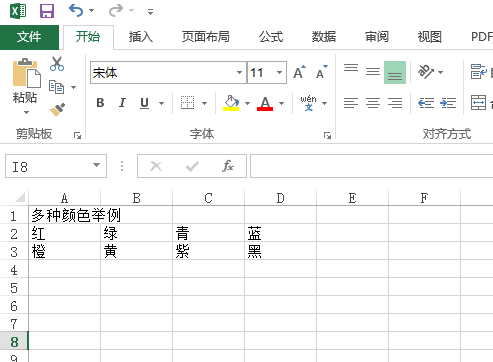This screenshot has width=493, height=362.
Task: Center cell text horizontally
Action: (x=373, y=103)
